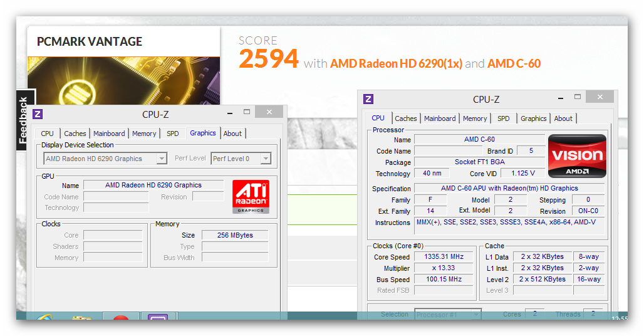
Task: Click the AMD VISION logo badge
Action: click(x=577, y=156)
